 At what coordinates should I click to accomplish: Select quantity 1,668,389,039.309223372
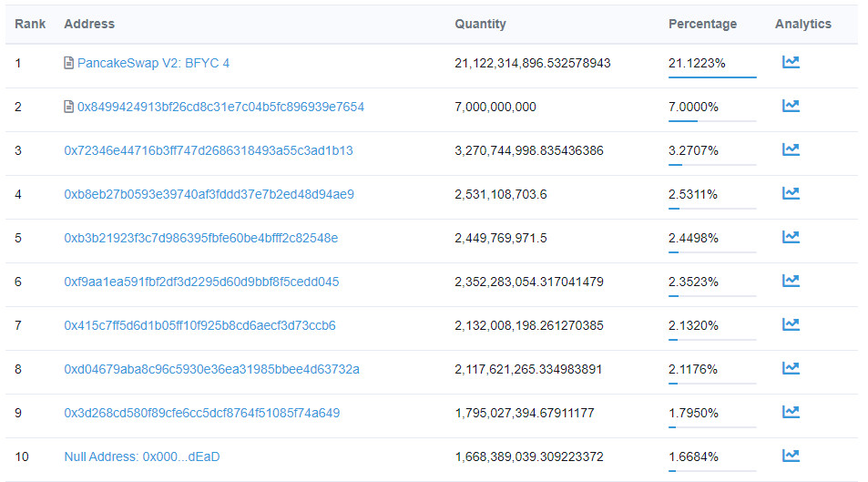(529, 457)
